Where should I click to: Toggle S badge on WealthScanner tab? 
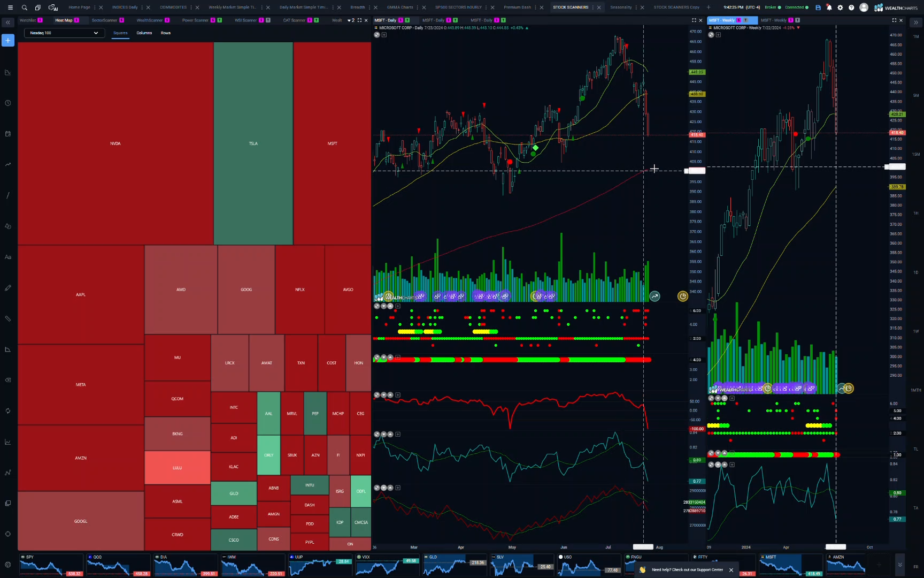coord(167,20)
